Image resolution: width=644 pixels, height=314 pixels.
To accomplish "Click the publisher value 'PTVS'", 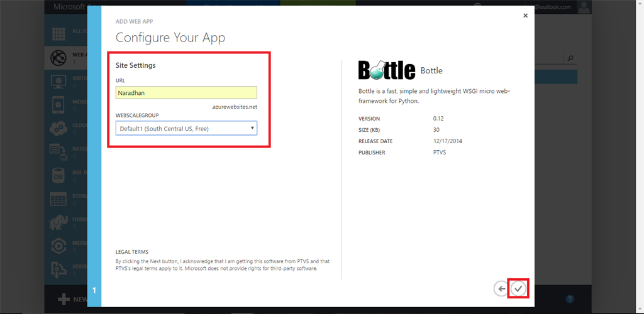I will click(x=440, y=153).
